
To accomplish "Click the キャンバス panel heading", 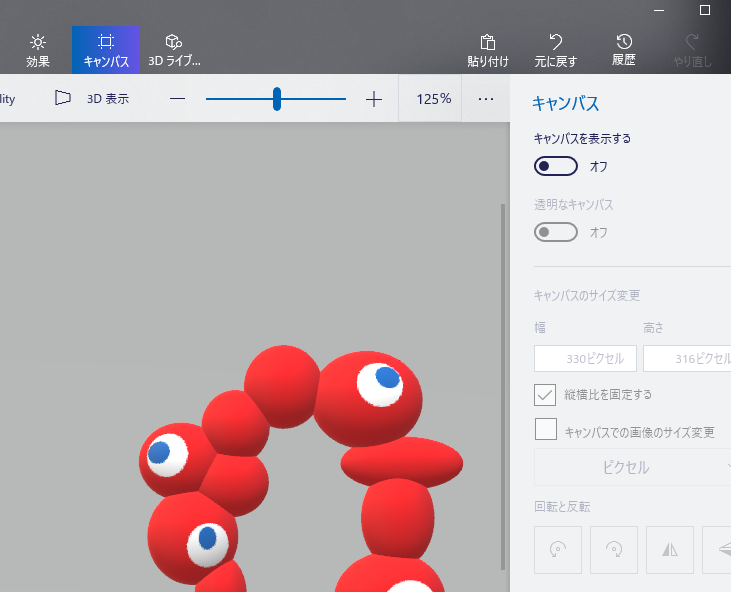I will pyautogui.click(x=565, y=103).
